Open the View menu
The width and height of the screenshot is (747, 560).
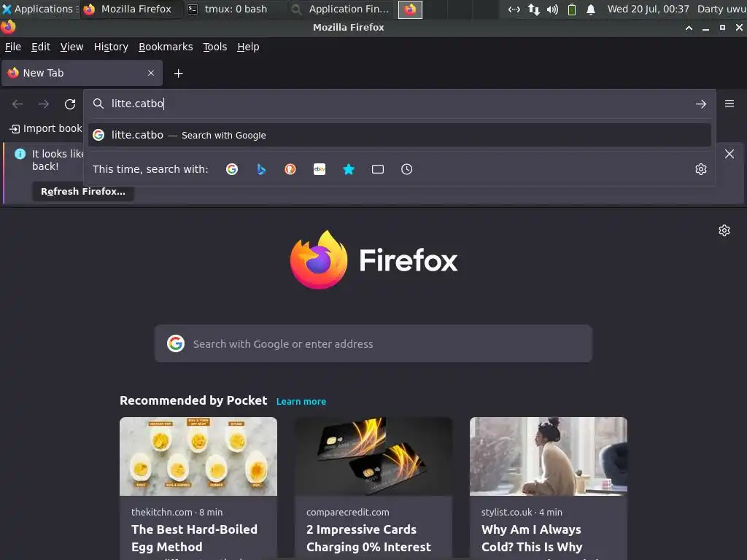(x=71, y=47)
